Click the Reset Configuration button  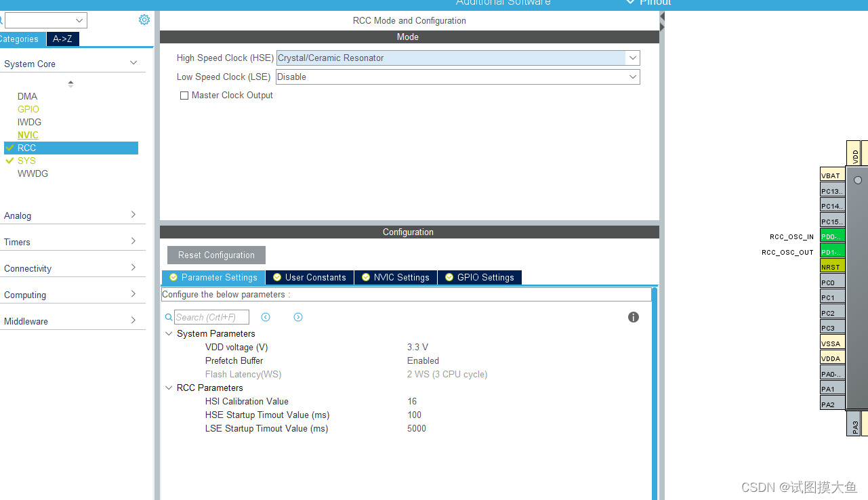[x=215, y=255]
